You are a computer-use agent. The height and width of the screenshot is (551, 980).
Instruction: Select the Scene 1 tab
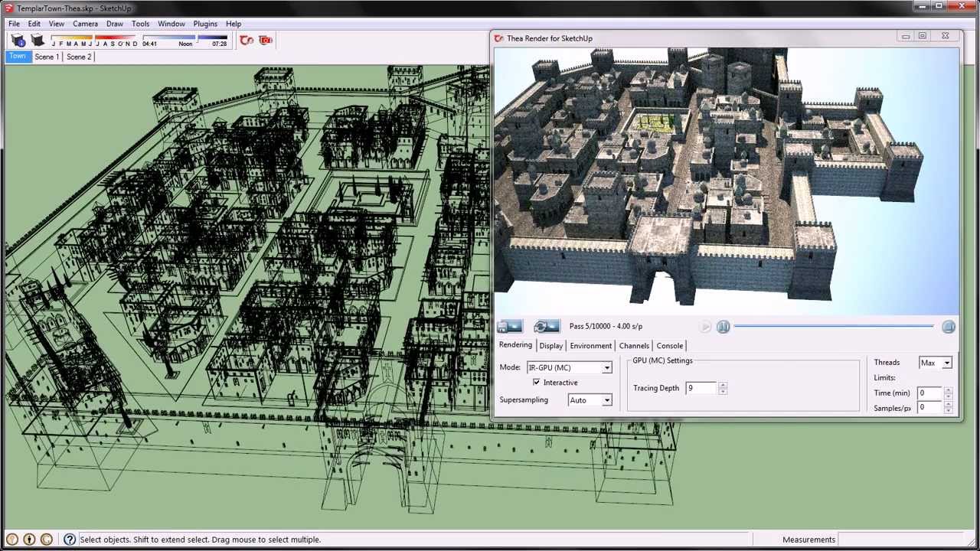tap(46, 57)
